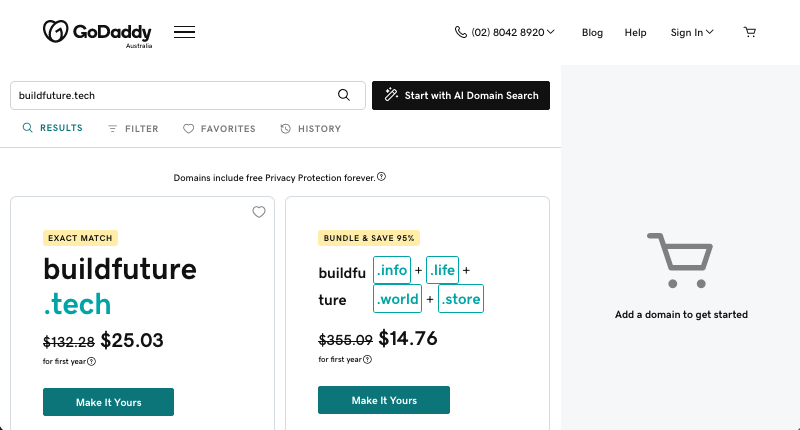Click the search magnifier icon in search box
This screenshot has height=430, width=800.
coord(344,95)
